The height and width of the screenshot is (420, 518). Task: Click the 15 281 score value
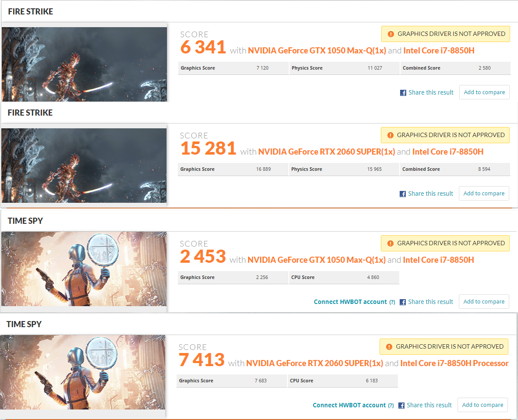[208, 148]
